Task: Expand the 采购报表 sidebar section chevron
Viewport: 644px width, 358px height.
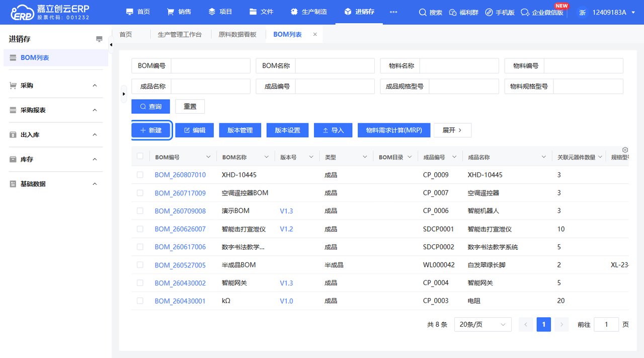Action: [x=95, y=110]
